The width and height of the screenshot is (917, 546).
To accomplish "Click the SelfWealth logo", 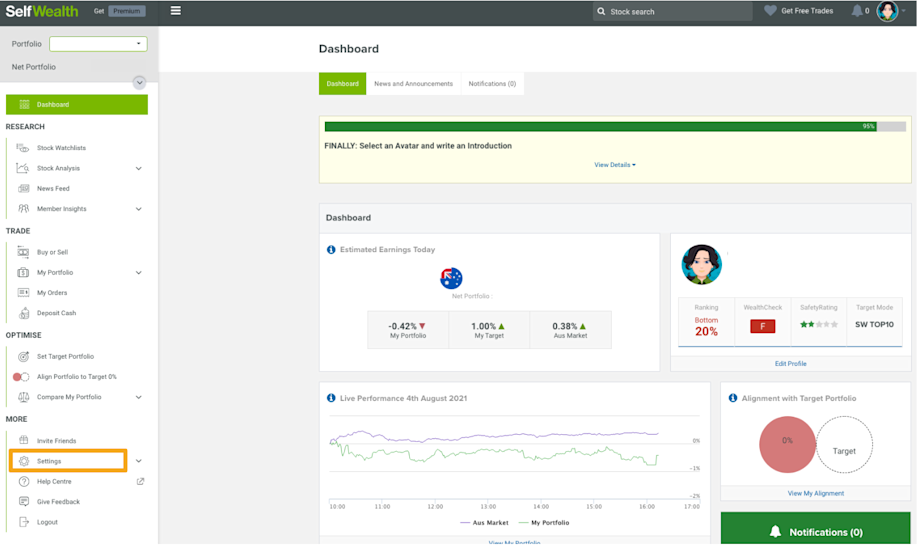I will point(42,11).
